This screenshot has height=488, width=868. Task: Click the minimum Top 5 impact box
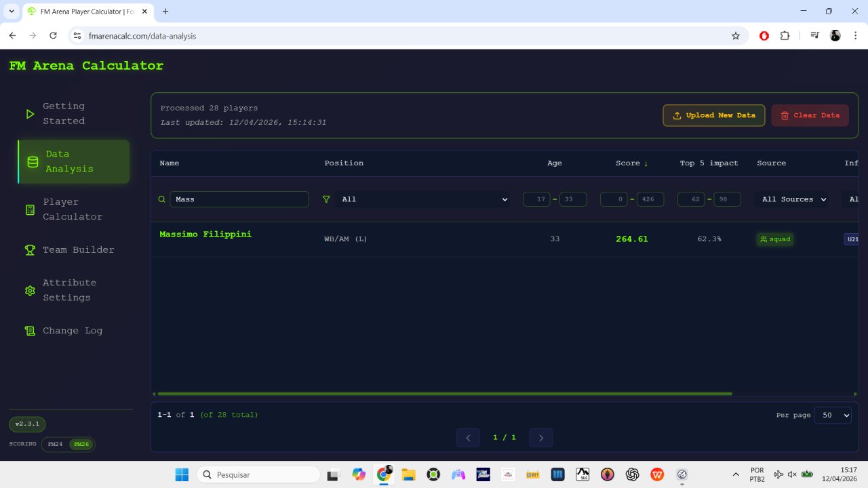coord(691,199)
